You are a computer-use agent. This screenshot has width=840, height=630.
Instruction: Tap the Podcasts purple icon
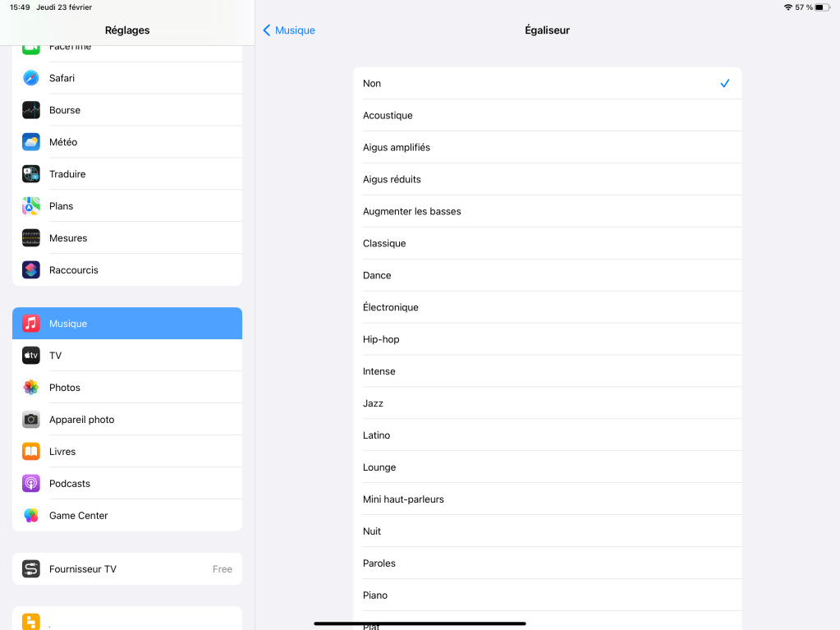[31, 484]
